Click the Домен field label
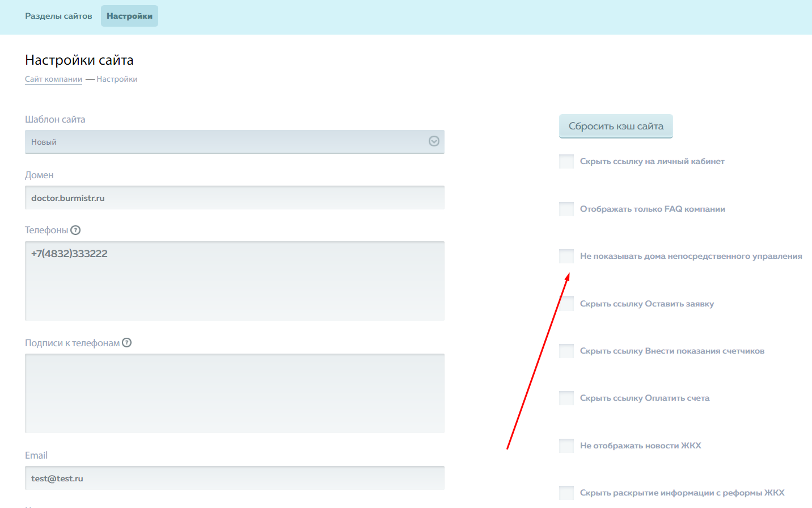The width and height of the screenshot is (812, 508). (39, 175)
